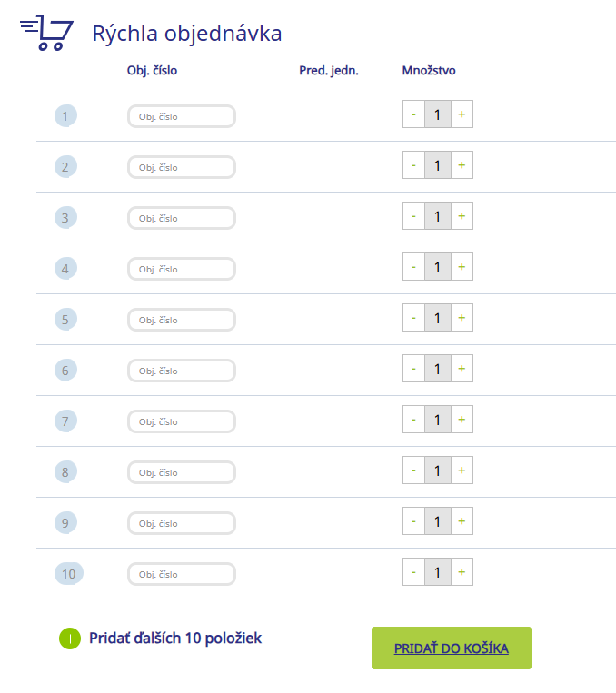Decrease quantity in row 4
The height and width of the screenshot is (693, 616).
413,268
